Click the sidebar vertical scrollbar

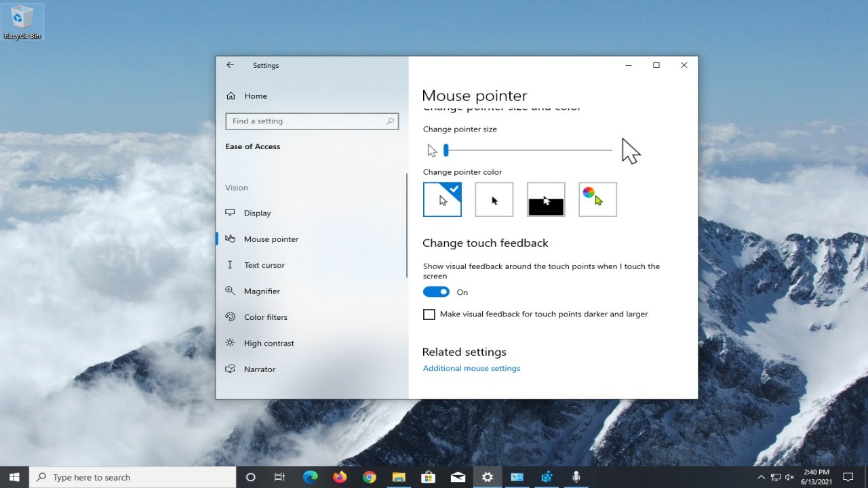(x=407, y=225)
